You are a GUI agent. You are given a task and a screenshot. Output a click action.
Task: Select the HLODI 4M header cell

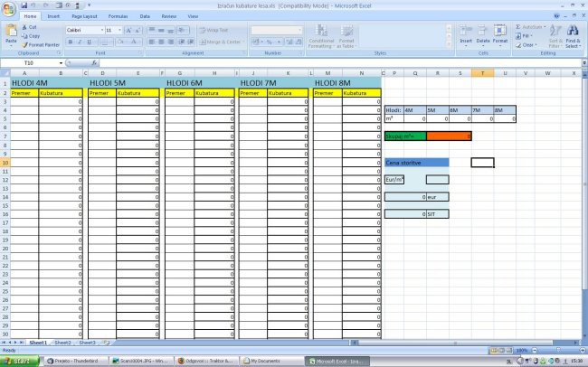[x=45, y=83]
